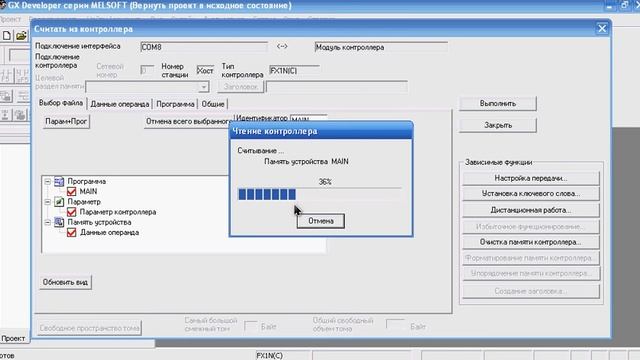The width and height of the screenshot is (640, 360).
Task: Click Форматирование памяти контроллера button
Action: (531, 258)
